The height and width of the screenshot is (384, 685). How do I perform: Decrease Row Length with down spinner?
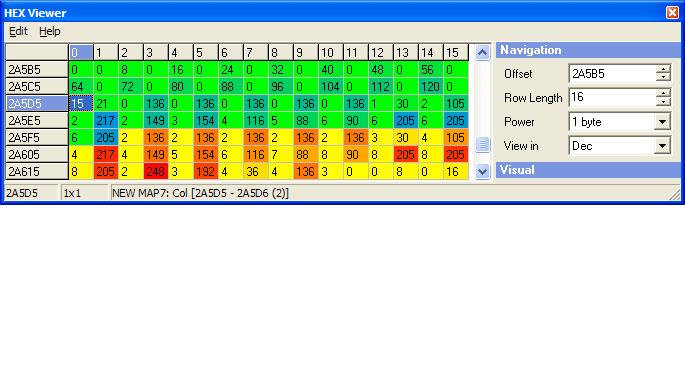[x=663, y=101]
